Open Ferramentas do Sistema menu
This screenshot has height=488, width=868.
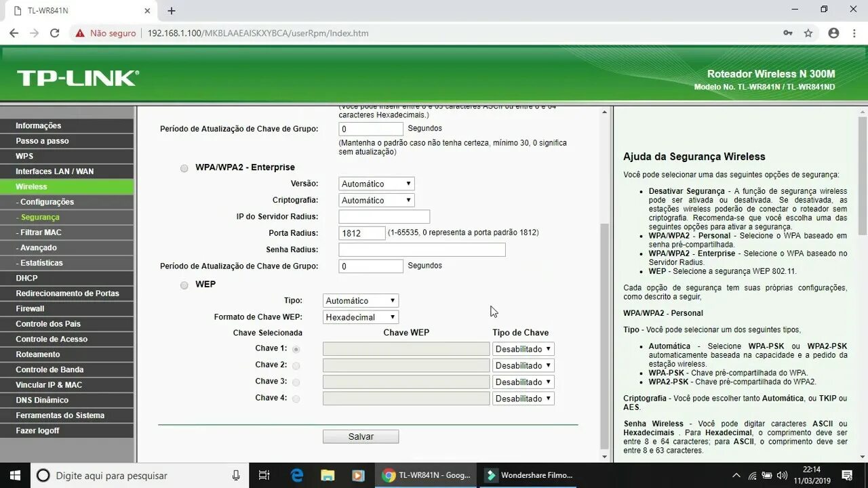coord(67,415)
